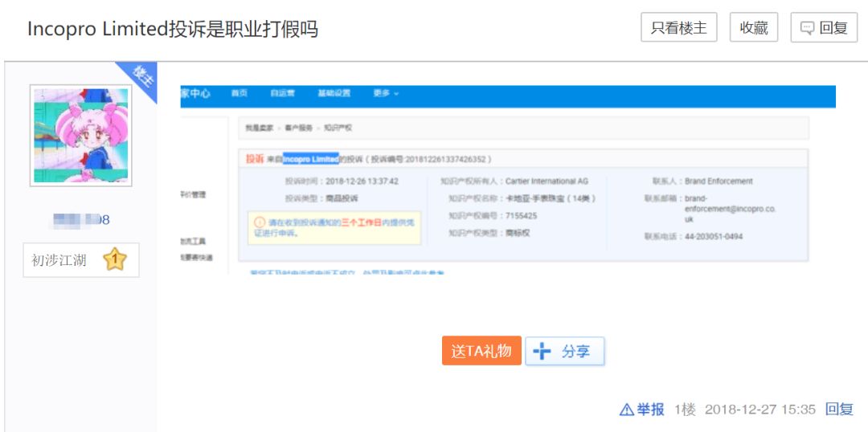Click the 知识产权 breadcrumb item
Viewport: 868px width, 432px height.
click(338, 128)
